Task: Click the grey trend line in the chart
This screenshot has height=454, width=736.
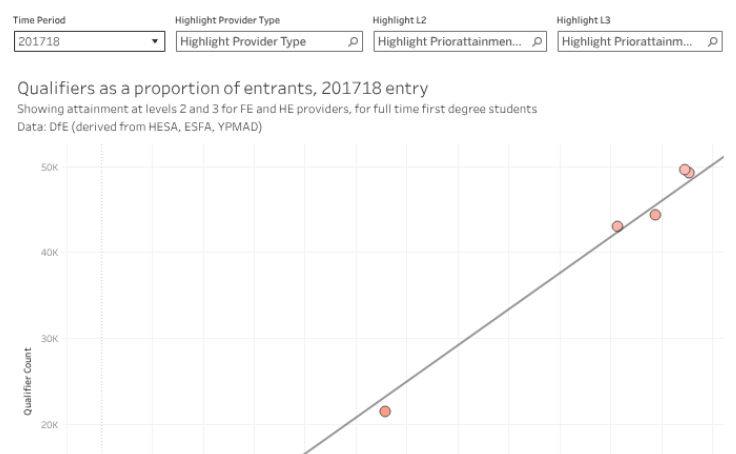Action: 500,317
